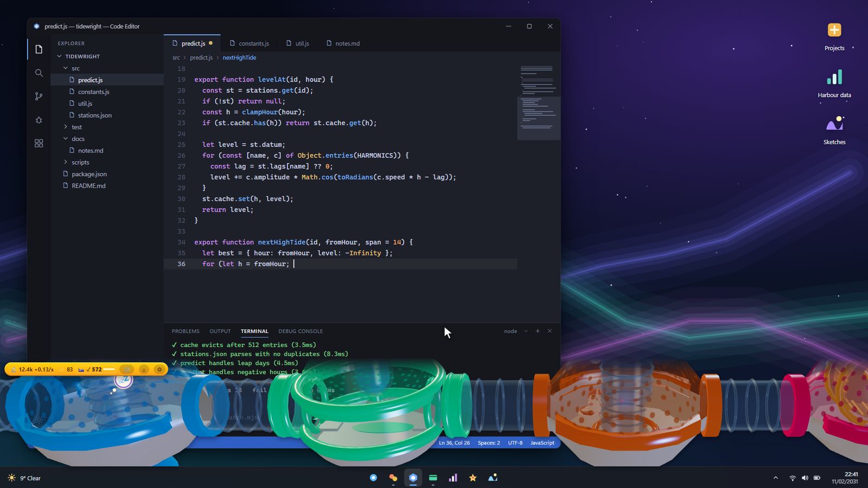Click the bell button on the yellow widget
Viewport: 868px width, 488px height.
(x=144, y=369)
